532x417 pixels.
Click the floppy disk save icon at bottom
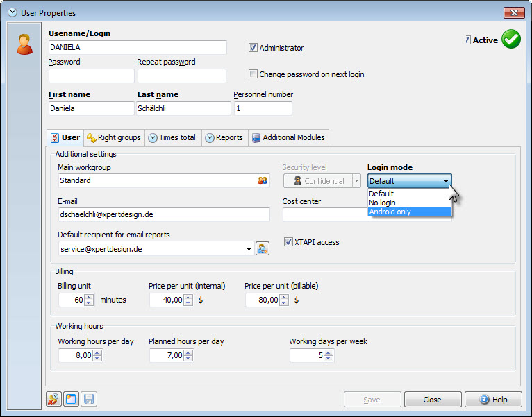(x=89, y=399)
